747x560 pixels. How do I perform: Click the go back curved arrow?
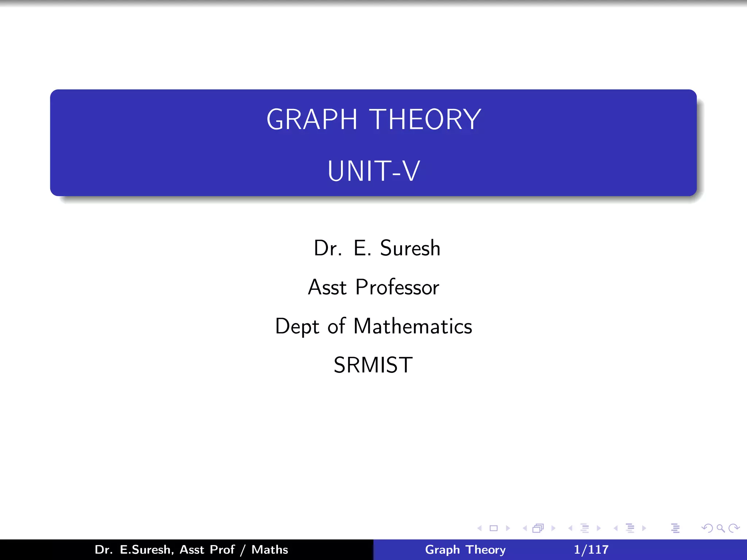[707, 528]
